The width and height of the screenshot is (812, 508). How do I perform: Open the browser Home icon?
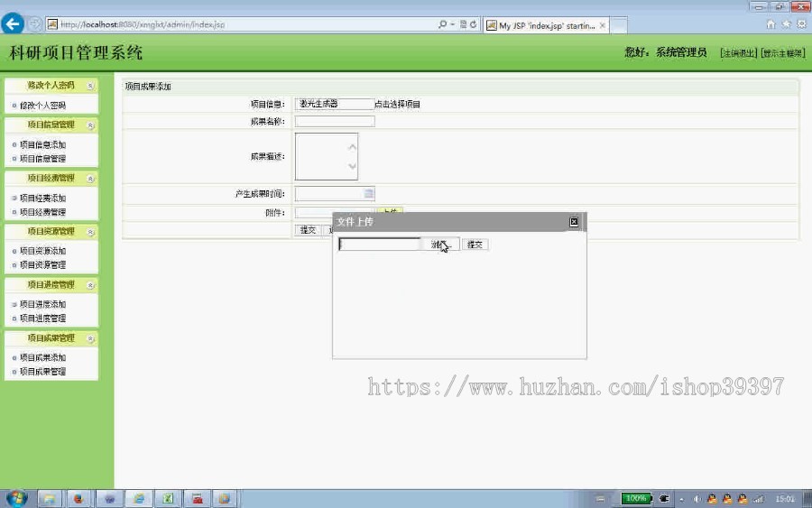pyautogui.click(x=770, y=24)
